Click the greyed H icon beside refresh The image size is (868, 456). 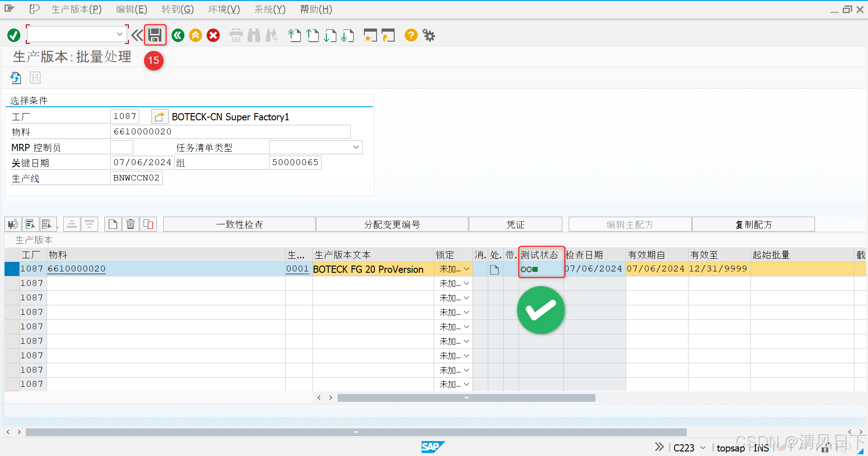35,78
